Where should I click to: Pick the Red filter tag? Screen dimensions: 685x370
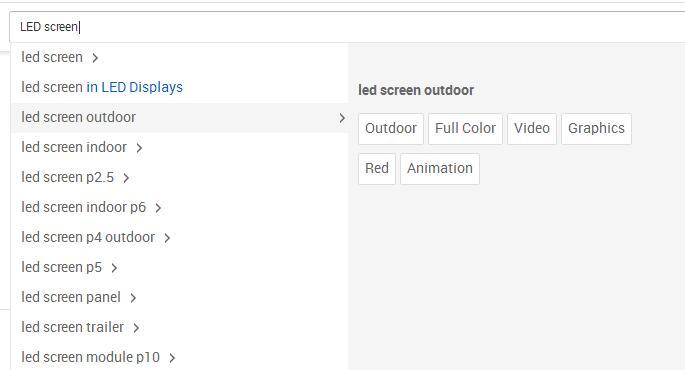point(377,169)
